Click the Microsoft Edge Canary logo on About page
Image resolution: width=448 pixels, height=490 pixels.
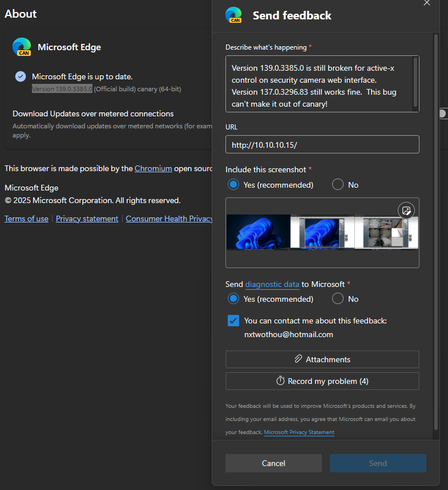[22, 47]
